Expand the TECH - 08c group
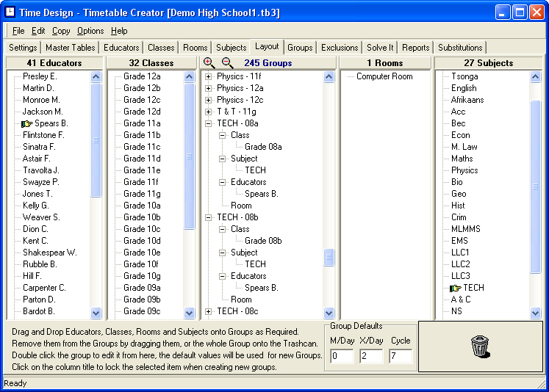The height and width of the screenshot is (392, 549). [209, 311]
